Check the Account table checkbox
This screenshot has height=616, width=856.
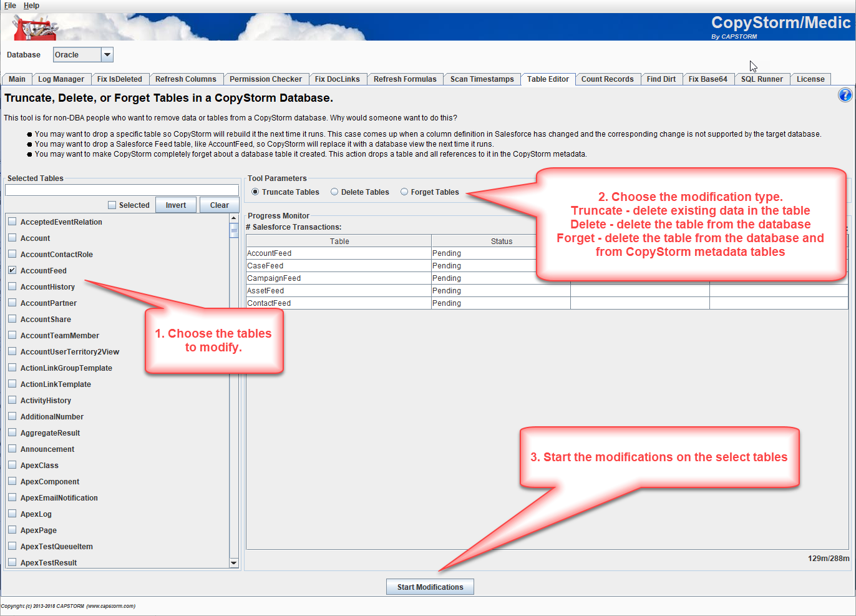click(x=12, y=237)
